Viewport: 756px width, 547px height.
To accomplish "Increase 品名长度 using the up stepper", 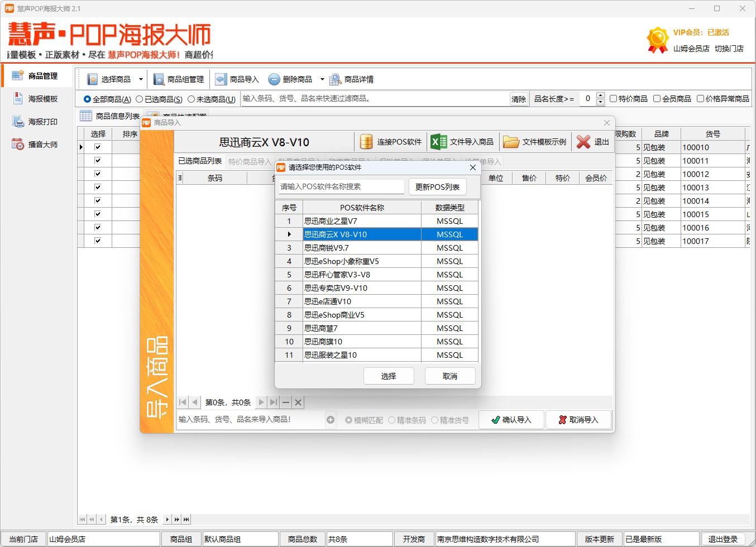I will pyautogui.click(x=600, y=95).
